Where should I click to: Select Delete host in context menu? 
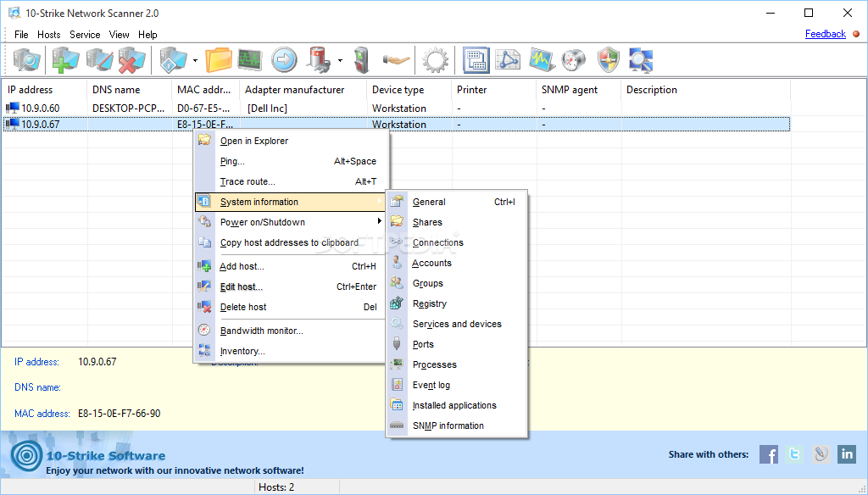click(288, 307)
